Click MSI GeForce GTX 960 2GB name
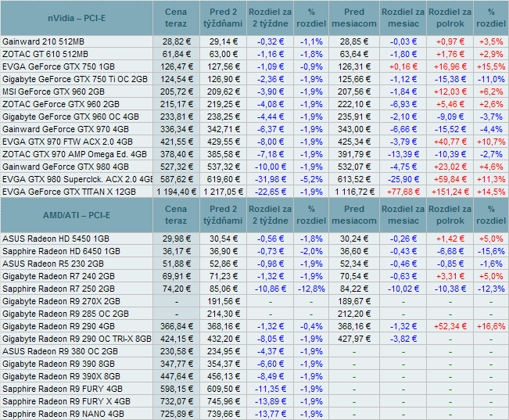The image size is (509, 420). [x=54, y=92]
